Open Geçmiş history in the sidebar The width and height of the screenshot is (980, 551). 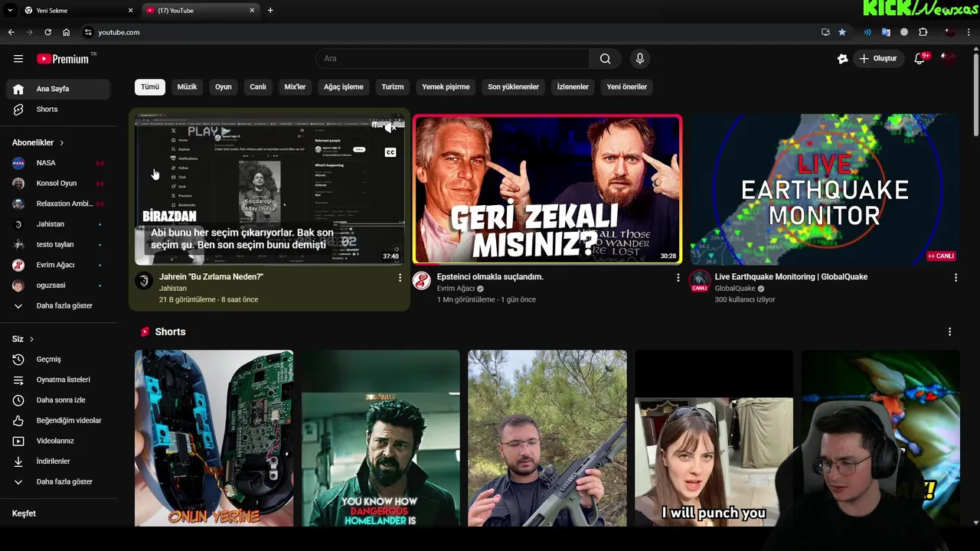[x=58, y=360]
